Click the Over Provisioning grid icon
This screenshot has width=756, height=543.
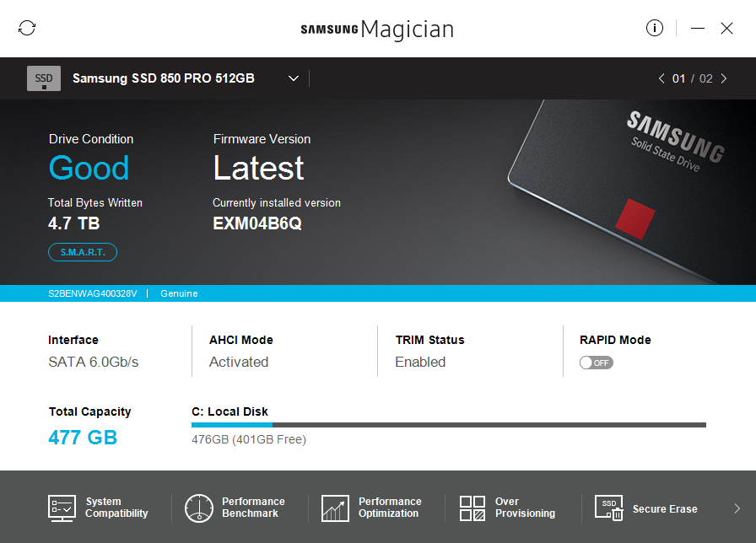click(472, 508)
